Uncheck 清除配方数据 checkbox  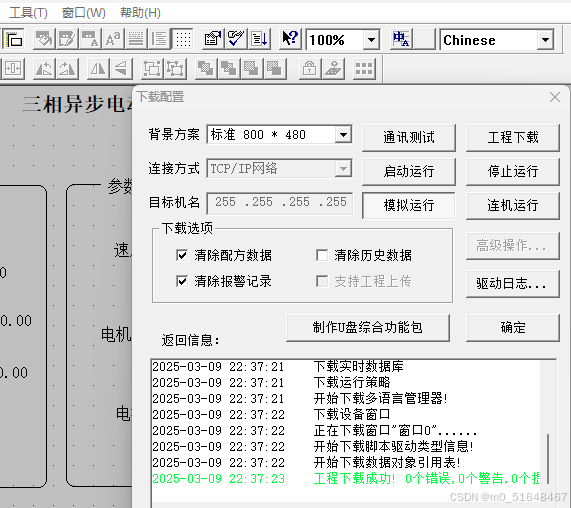182,255
